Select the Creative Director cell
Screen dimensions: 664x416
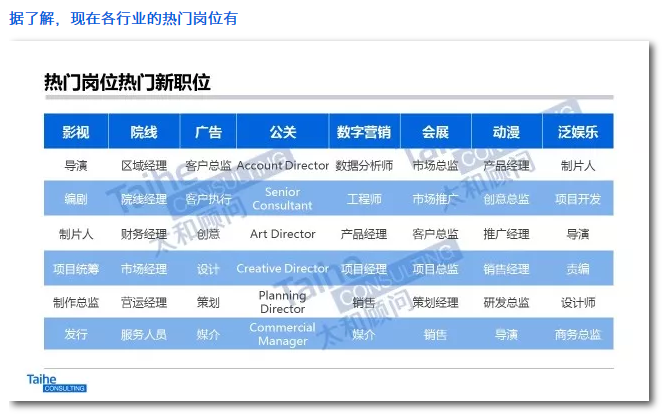[282, 268]
